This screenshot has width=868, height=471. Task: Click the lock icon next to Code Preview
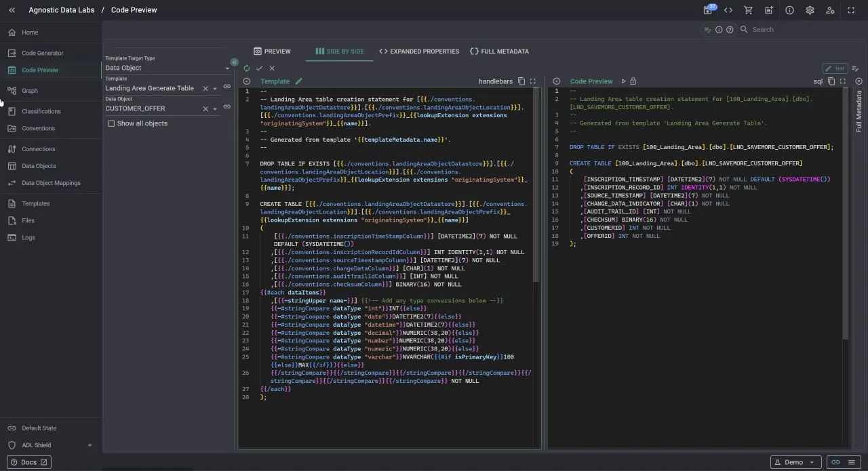(x=633, y=81)
